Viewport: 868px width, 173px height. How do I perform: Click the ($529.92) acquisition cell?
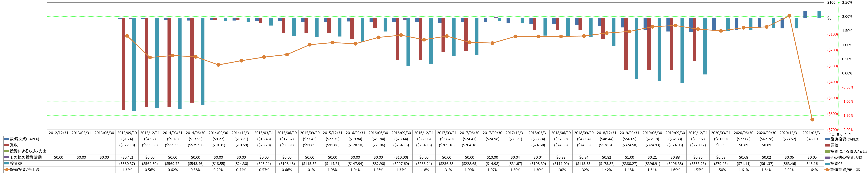[x=195, y=145]
